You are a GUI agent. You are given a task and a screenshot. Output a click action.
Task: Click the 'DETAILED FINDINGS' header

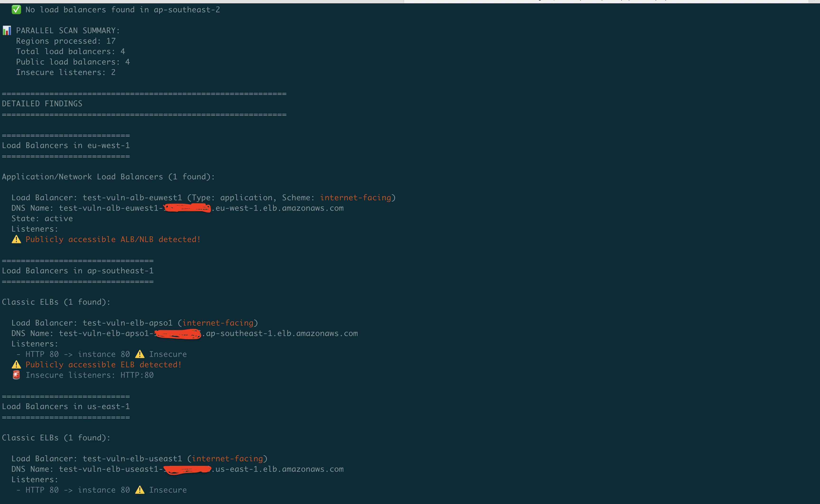[42, 104]
